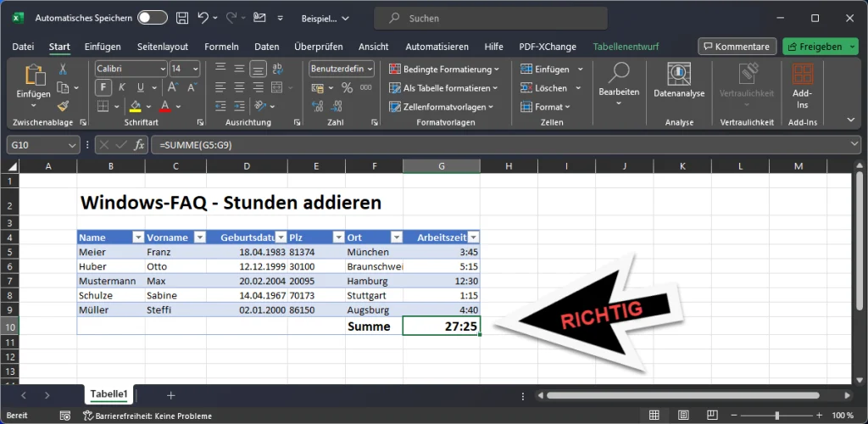Image resolution: width=868 pixels, height=424 pixels.
Task: Click the decrease decimal places icon
Action: [x=337, y=106]
